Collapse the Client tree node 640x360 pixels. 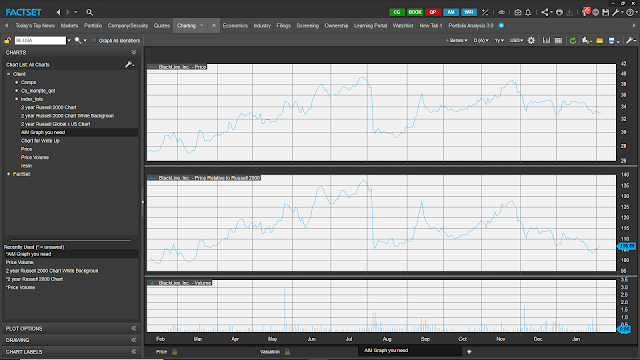tap(9, 74)
